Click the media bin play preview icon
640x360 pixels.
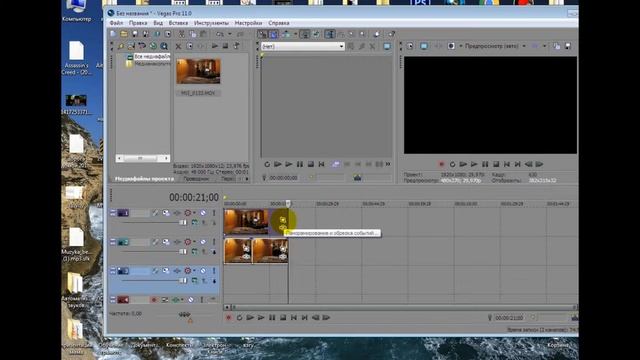(215, 46)
